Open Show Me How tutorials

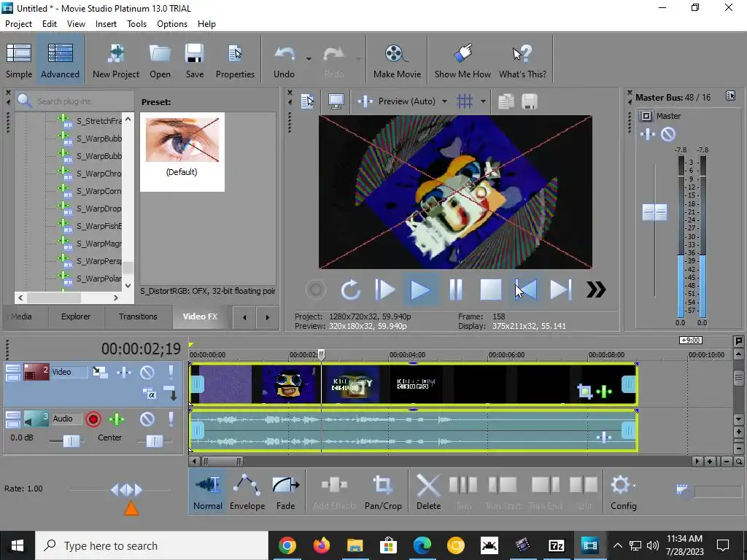pyautogui.click(x=462, y=60)
